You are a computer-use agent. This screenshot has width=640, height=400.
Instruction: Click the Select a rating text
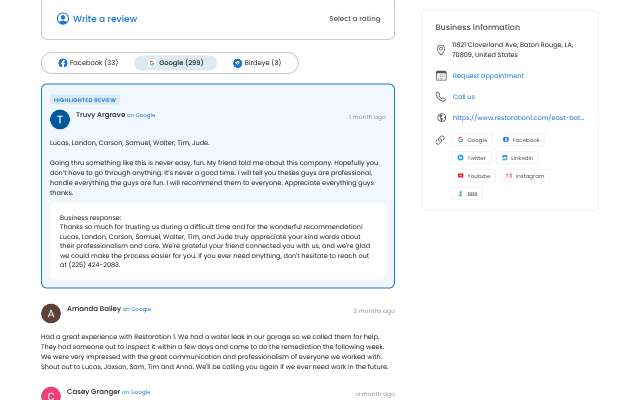tap(355, 19)
